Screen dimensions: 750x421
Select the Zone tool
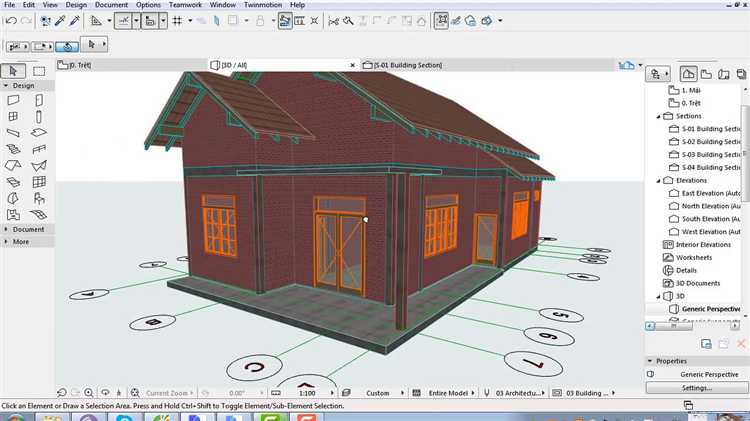tap(13, 214)
